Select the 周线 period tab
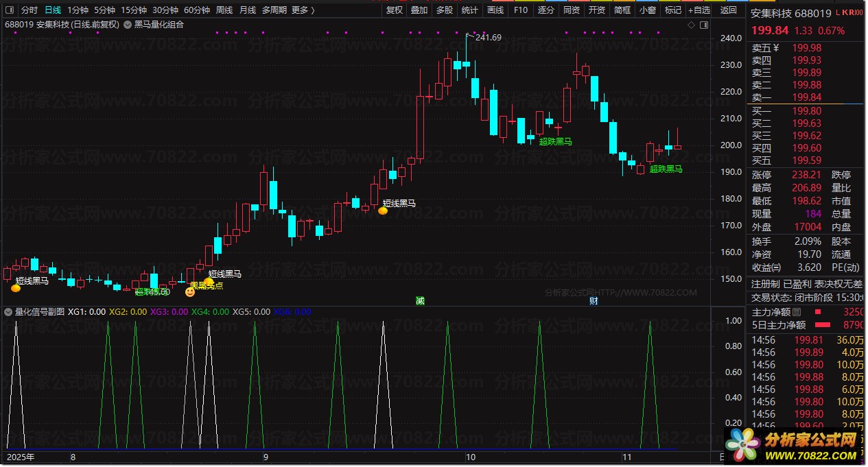 (x=224, y=10)
